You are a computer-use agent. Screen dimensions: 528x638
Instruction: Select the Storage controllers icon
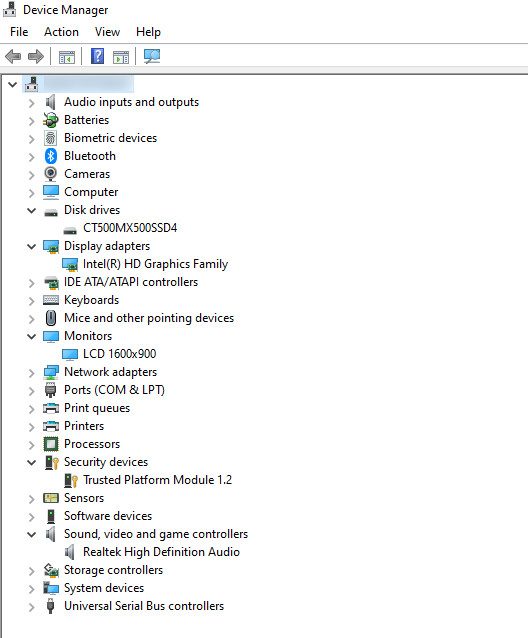coord(51,570)
